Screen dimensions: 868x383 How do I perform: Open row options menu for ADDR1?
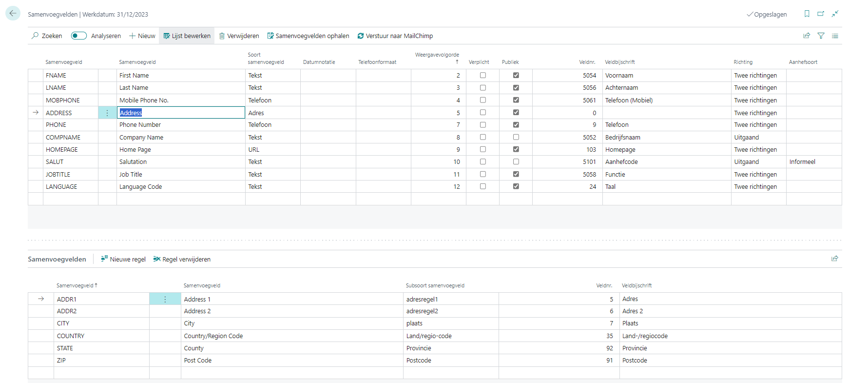[x=165, y=299]
